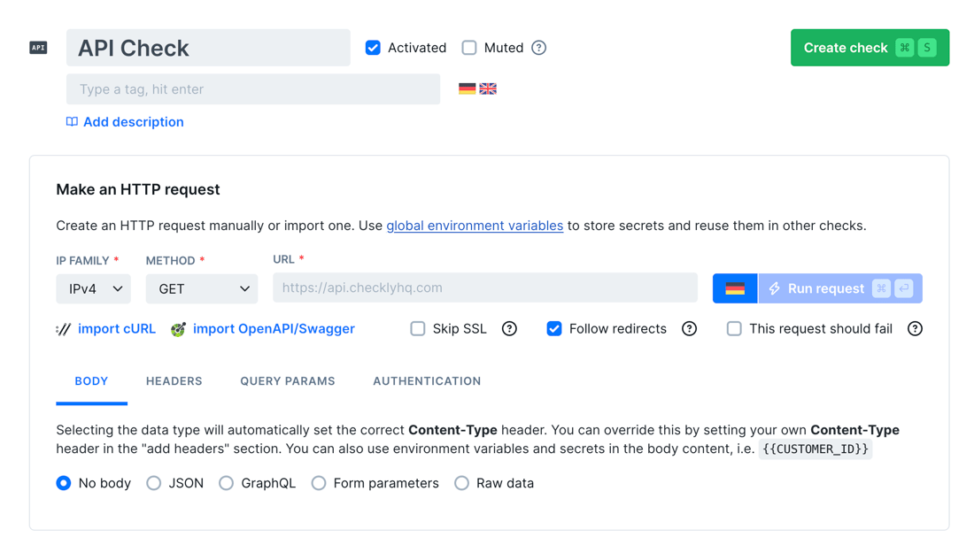This screenshot has height=560, width=974.
Task: Disable the Follow redirects checkbox
Action: (554, 329)
